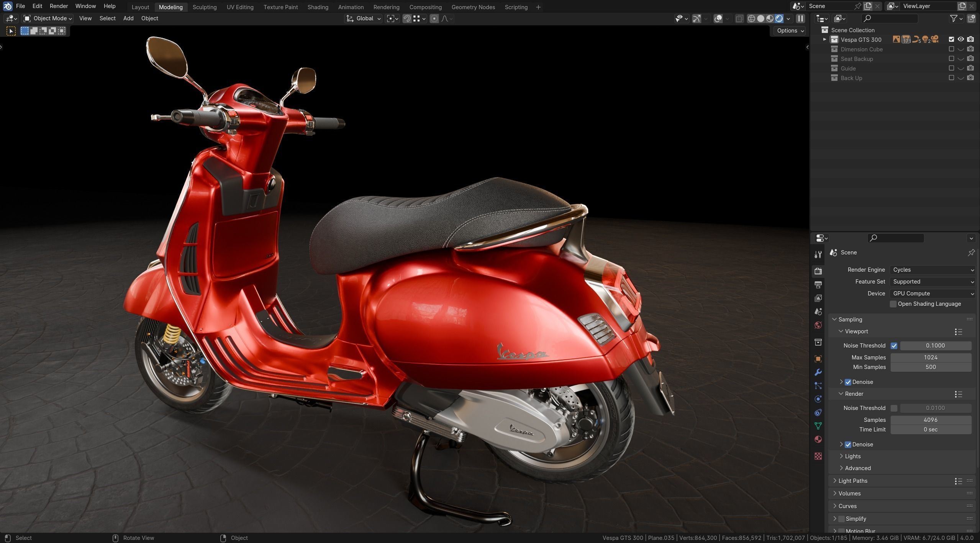Expand the Light Paths panel

[834, 481]
